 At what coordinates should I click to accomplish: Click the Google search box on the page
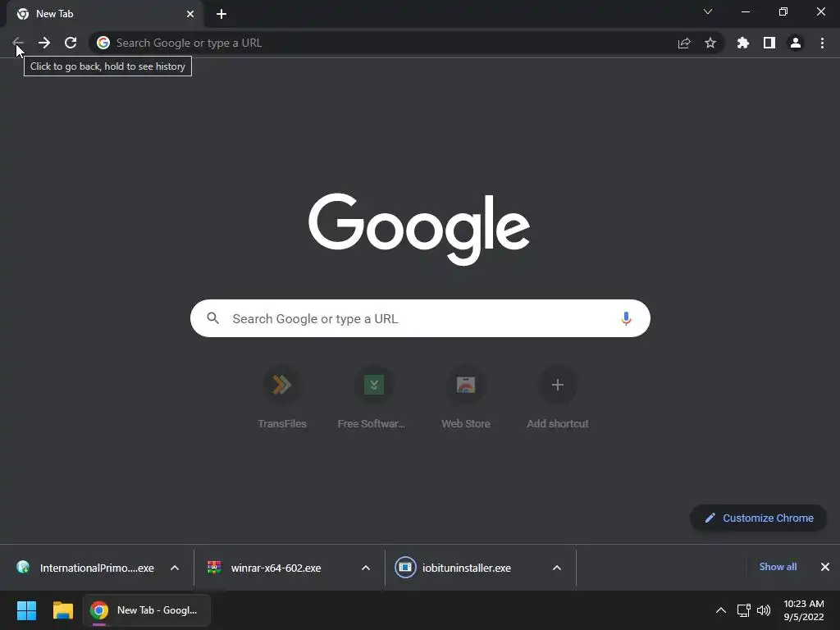click(420, 318)
